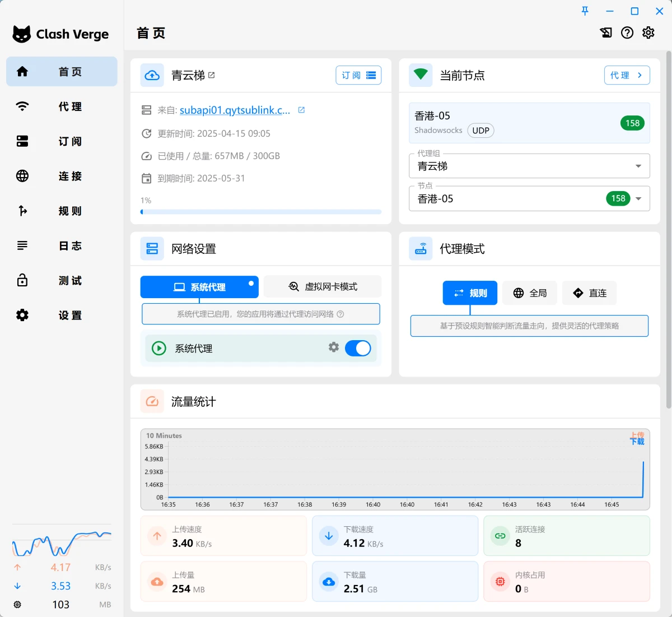672x617 pixels.
Task: Expand the 代理组 青云梯 dropdown
Action: (x=529, y=166)
